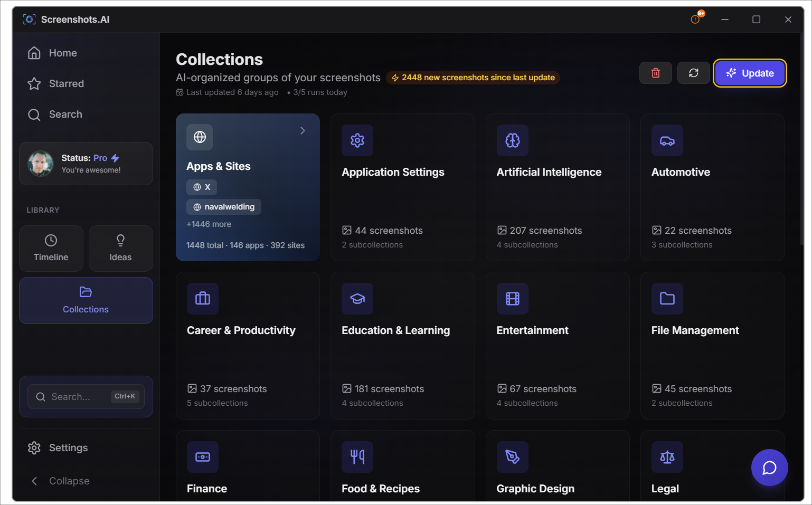Image resolution: width=812 pixels, height=505 pixels.
Task: Switch to the Timeline tab
Action: [51, 248]
